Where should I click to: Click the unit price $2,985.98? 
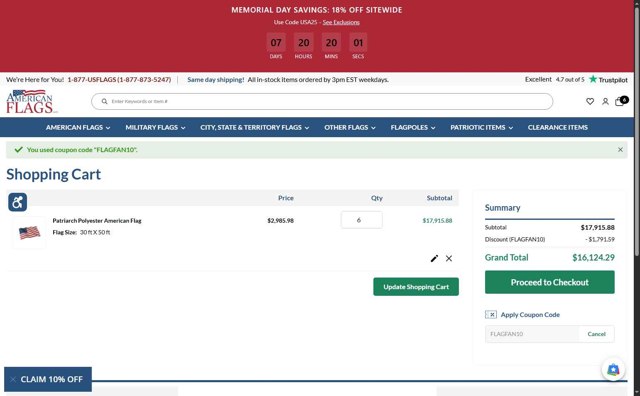[x=280, y=220]
